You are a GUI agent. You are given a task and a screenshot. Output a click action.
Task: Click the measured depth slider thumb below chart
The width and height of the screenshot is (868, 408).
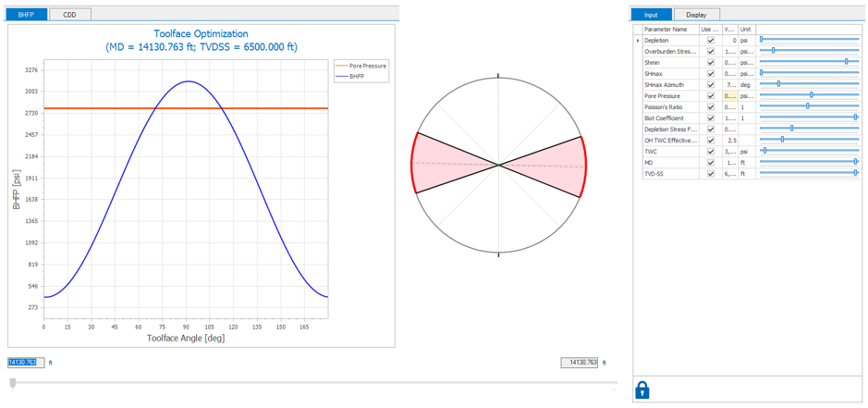(13, 382)
